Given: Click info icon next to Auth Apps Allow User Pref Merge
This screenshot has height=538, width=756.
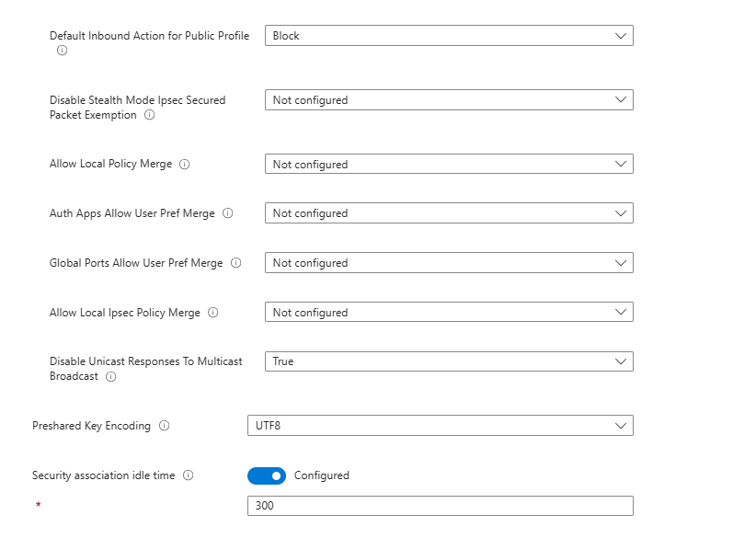Looking at the screenshot, I should [227, 213].
